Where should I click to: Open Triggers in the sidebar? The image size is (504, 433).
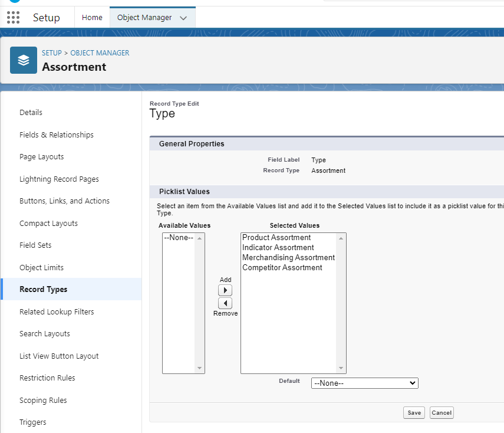(33, 422)
